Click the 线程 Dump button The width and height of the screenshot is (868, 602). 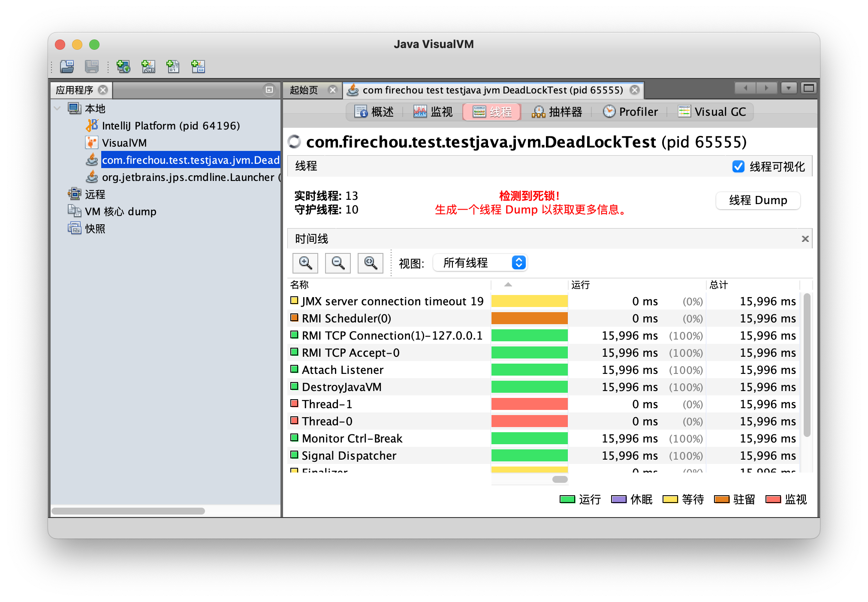[x=758, y=200]
